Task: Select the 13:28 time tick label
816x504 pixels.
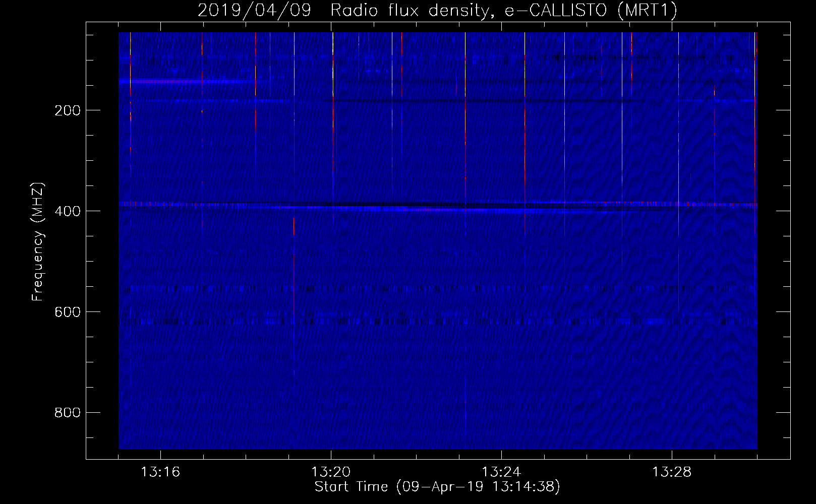Action: [x=672, y=472]
